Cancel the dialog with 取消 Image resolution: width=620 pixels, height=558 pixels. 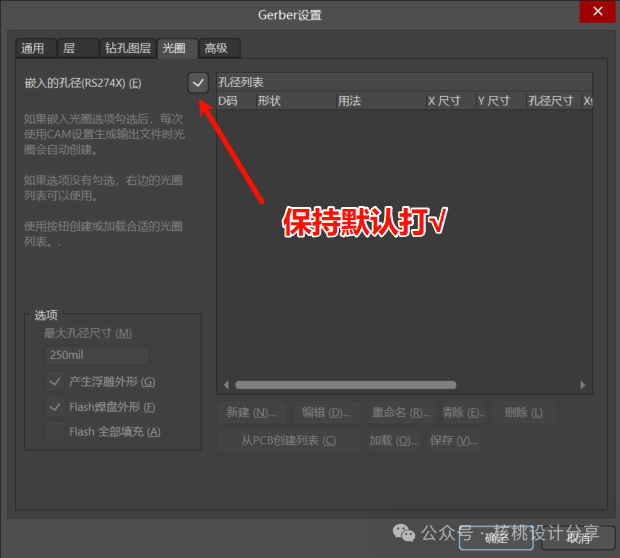578,537
